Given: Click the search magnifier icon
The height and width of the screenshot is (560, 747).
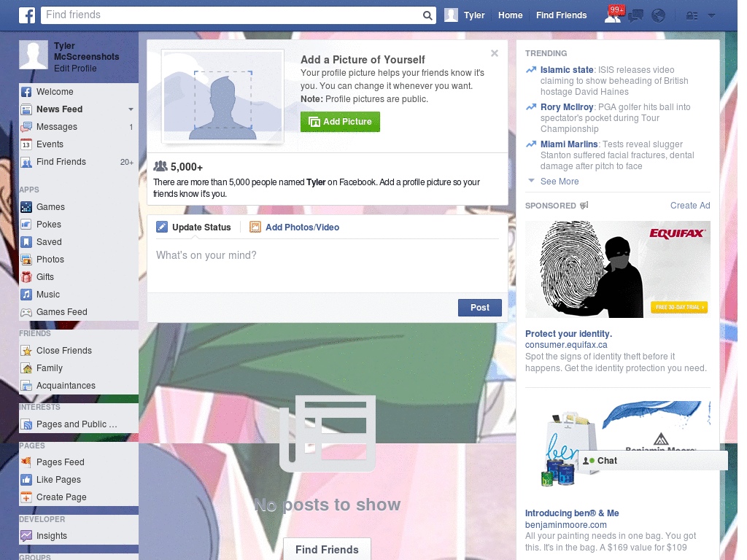Looking at the screenshot, I should (x=427, y=15).
